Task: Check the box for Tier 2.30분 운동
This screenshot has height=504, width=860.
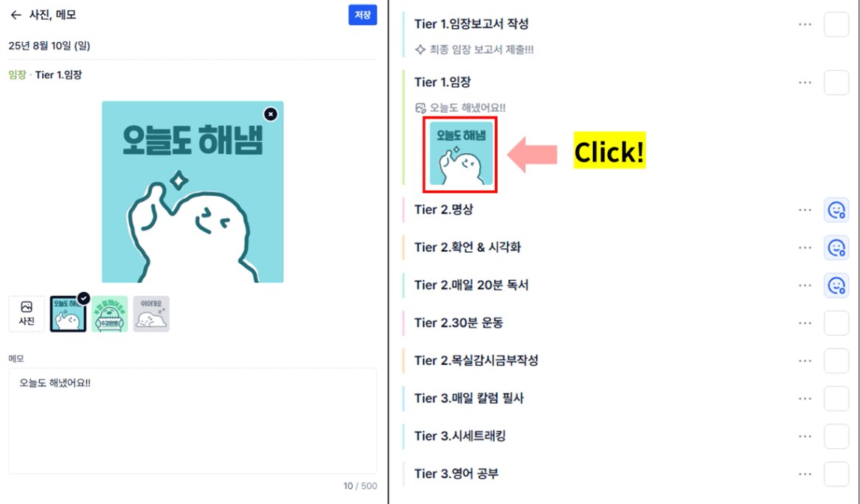Action: tap(836, 323)
